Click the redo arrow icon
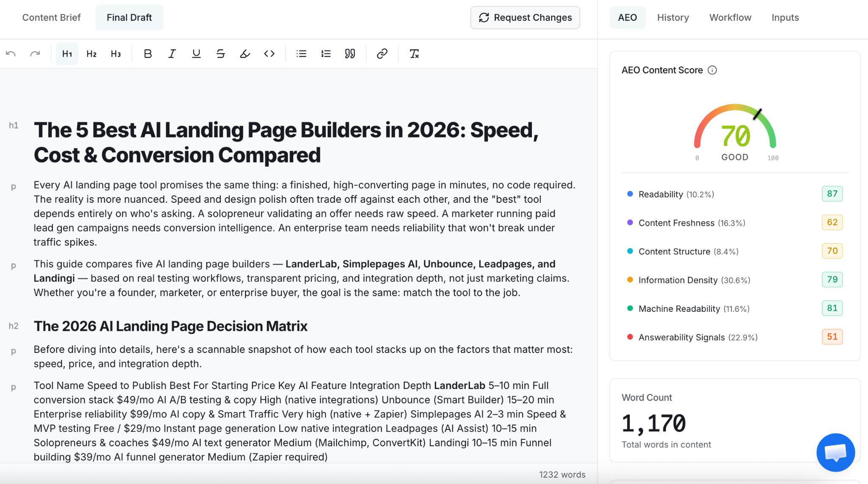 pyautogui.click(x=35, y=54)
